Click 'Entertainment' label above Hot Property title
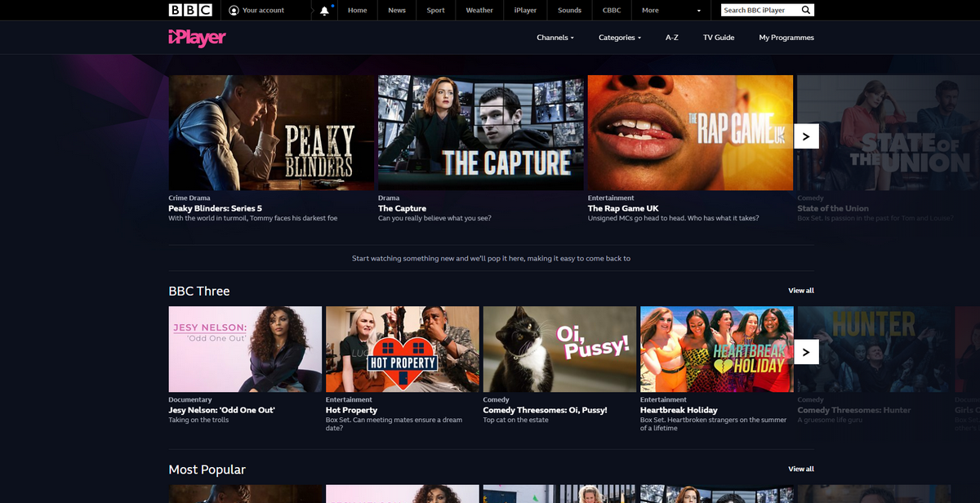 350,400
